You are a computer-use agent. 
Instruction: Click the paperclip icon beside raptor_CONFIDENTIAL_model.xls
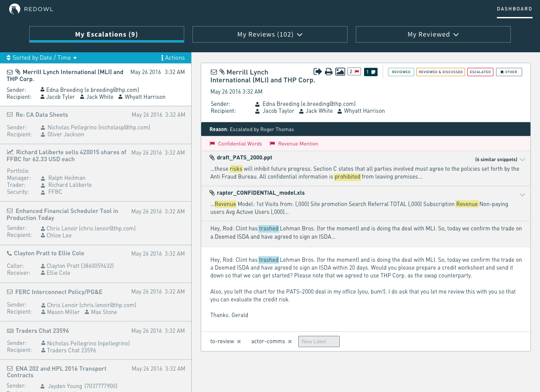point(212,193)
